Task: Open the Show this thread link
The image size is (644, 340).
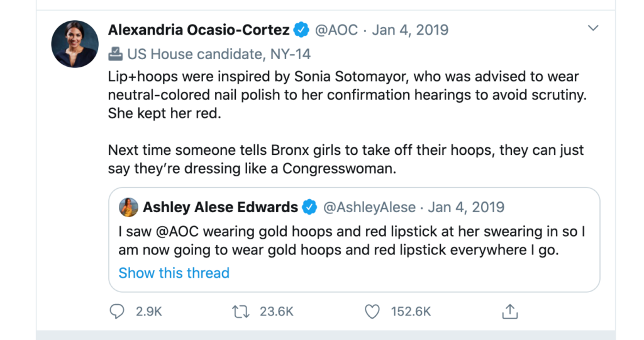Action: click(x=174, y=273)
